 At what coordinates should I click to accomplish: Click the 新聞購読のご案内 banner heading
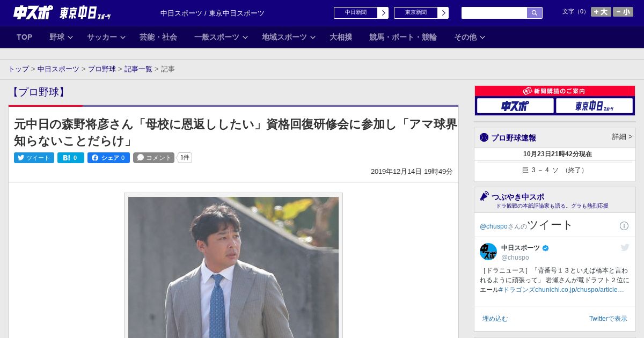[x=555, y=91]
